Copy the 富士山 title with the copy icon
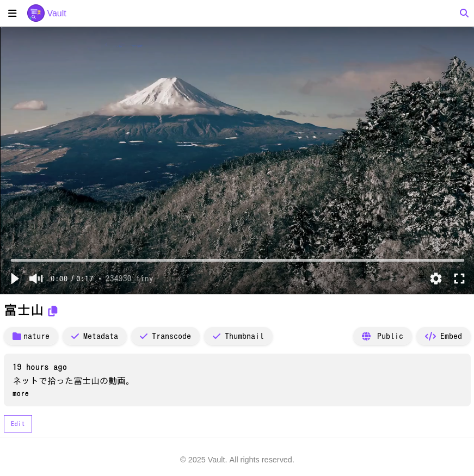This screenshot has height=476, width=474. tap(53, 311)
